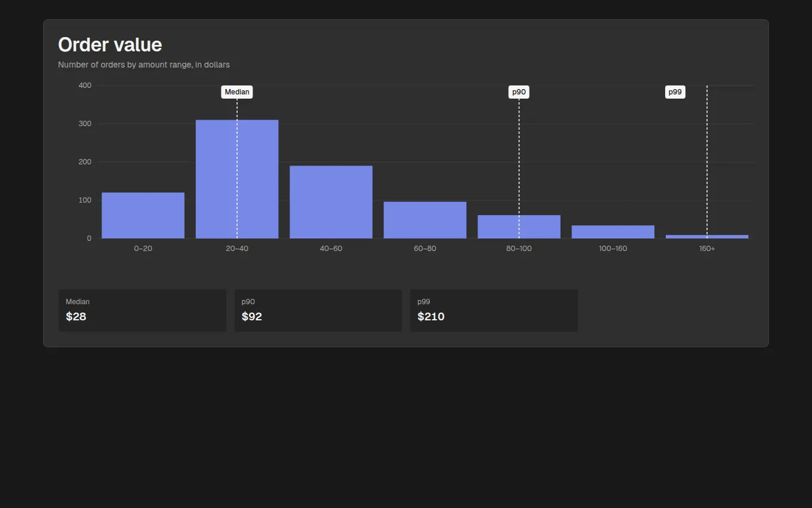Screen dimensions: 812x508
Task: Click the "p99" caption in the stat card
Action: click(x=424, y=302)
